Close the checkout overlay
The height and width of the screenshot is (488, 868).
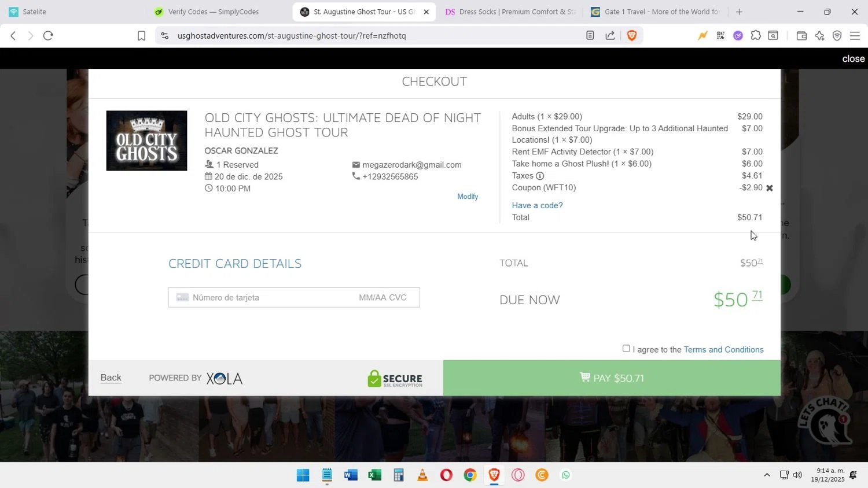(853, 58)
